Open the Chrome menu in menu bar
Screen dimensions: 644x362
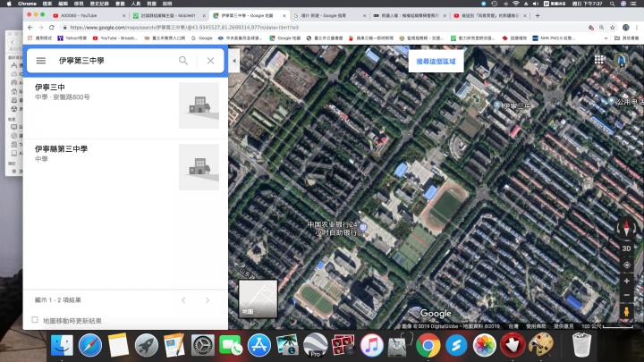[x=27, y=4]
